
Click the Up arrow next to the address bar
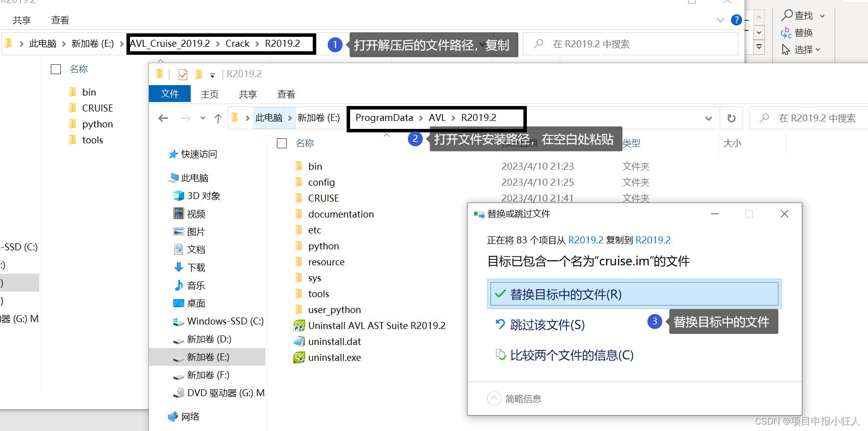[x=218, y=118]
